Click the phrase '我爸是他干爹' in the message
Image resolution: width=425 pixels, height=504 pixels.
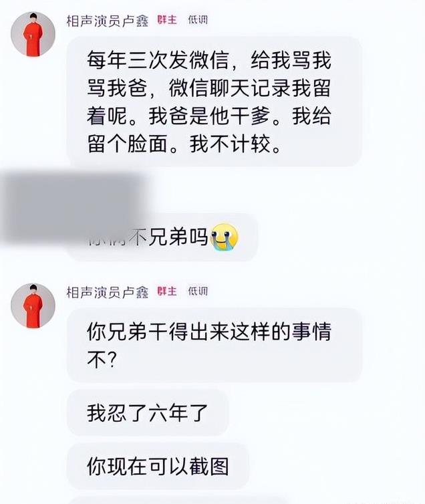click(x=209, y=116)
